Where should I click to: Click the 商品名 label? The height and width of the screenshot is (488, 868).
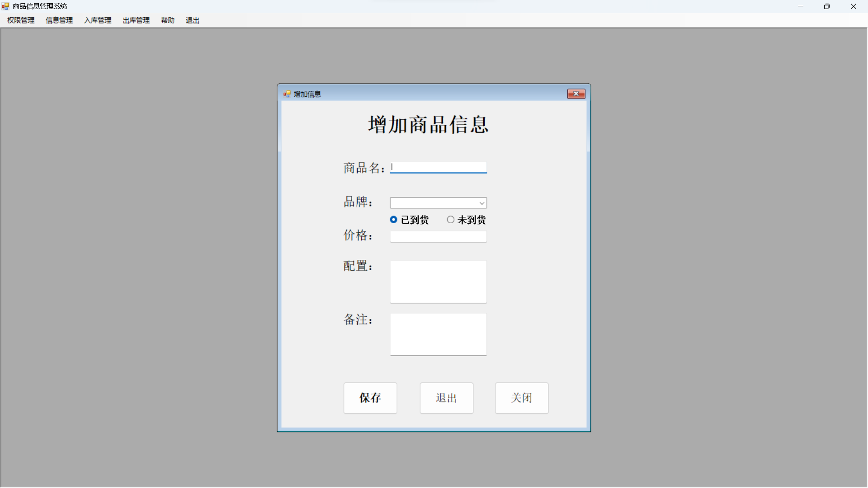pyautogui.click(x=364, y=168)
